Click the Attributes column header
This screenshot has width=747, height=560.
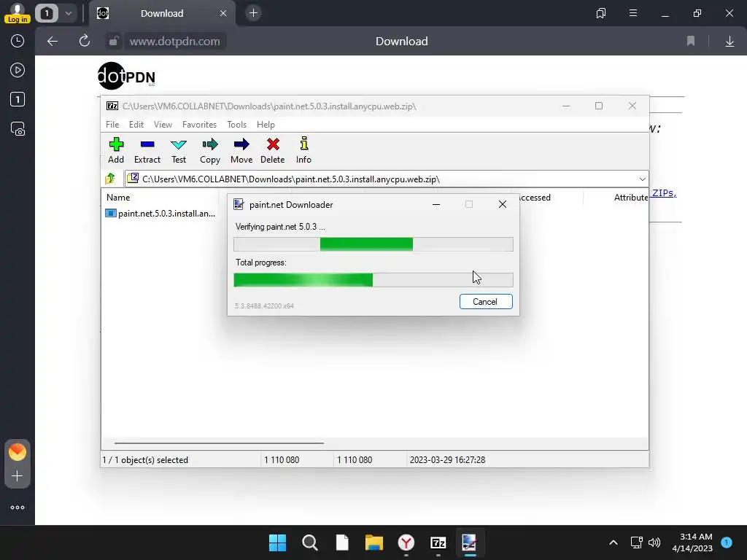point(631,197)
